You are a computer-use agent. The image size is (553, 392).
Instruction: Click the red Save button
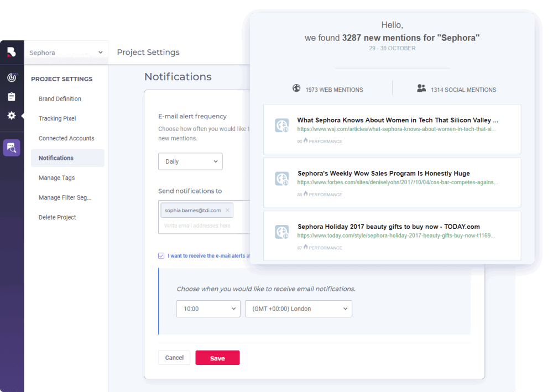pos(217,358)
